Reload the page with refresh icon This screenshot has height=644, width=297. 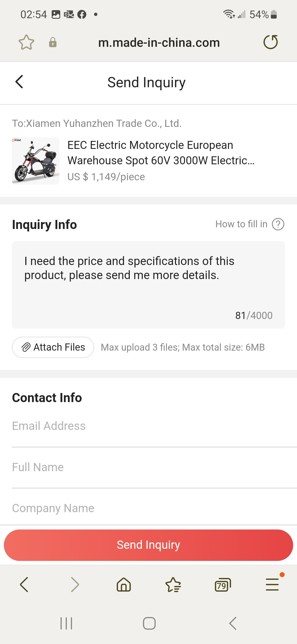coord(271,42)
